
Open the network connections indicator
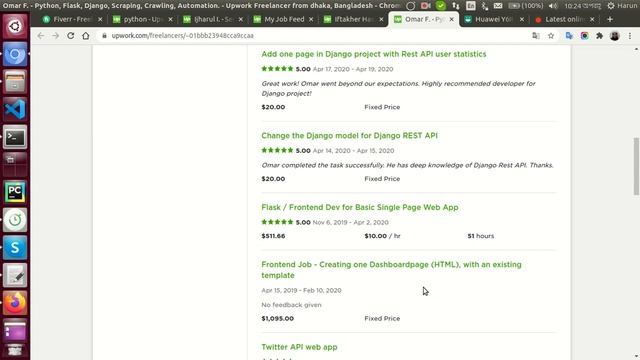[x=456, y=5]
